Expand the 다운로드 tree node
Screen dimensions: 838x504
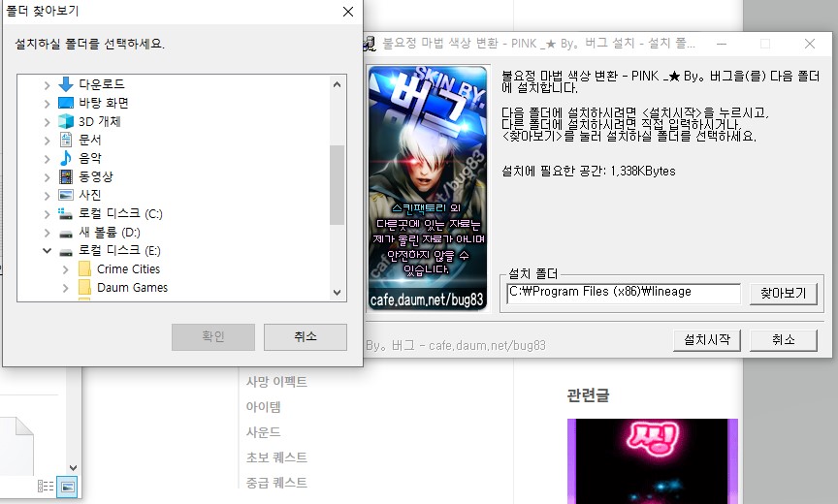pos(47,85)
